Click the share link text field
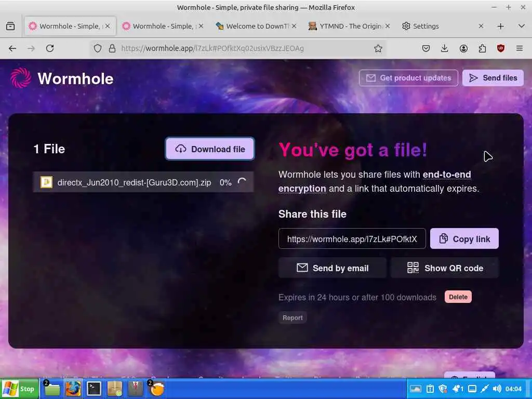 [x=352, y=239]
